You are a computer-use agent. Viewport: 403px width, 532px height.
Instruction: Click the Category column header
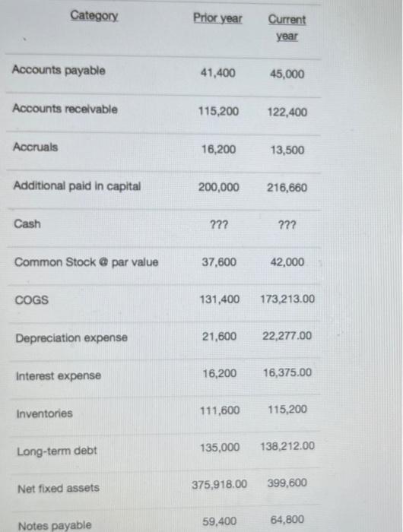[x=94, y=16]
